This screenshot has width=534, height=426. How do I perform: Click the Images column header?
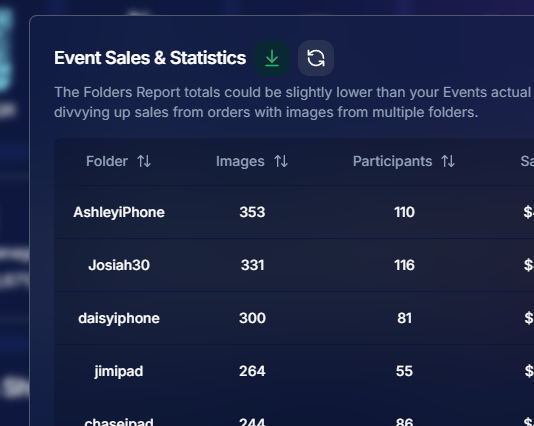240,161
